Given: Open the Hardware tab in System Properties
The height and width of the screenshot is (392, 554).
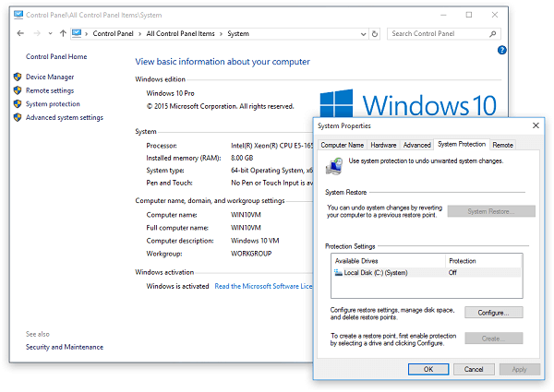Looking at the screenshot, I should [x=383, y=145].
